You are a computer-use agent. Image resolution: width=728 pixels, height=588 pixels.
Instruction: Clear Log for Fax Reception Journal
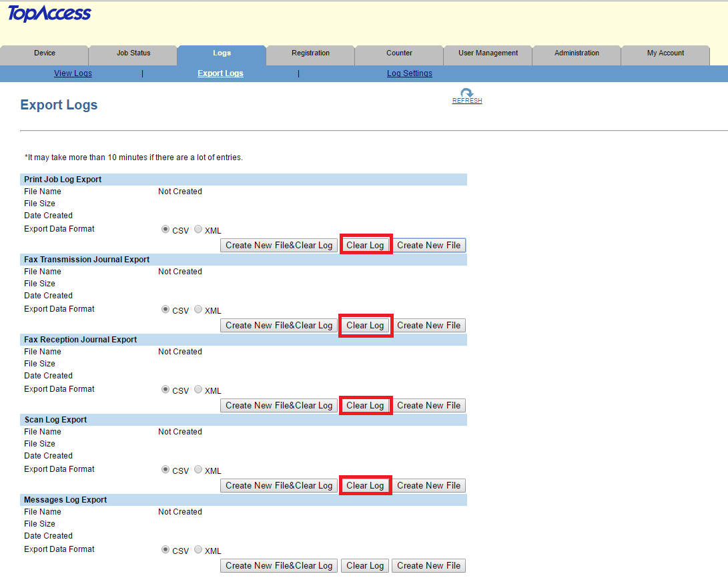365,405
